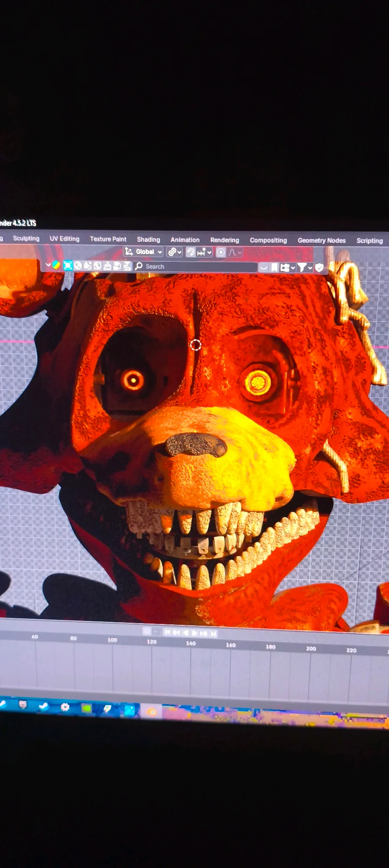Viewport: 389px width, 868px height.
Task: Open the transform pivot point dropdown
Action: [174, 252]
